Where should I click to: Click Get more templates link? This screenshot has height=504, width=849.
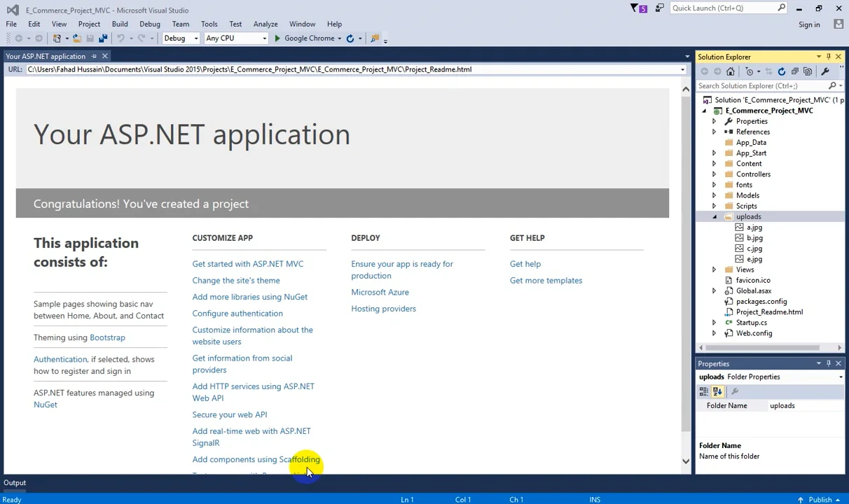546,281
